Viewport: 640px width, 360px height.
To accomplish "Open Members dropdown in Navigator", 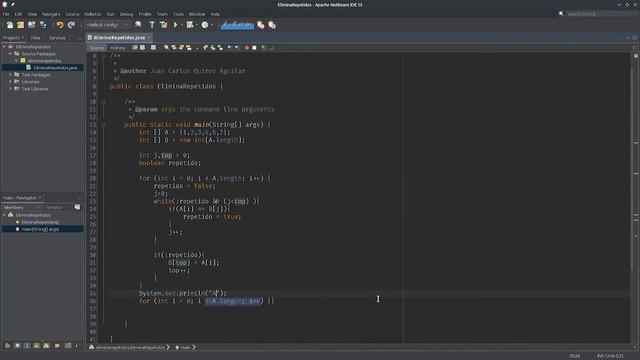I will (x=21, y=207).
